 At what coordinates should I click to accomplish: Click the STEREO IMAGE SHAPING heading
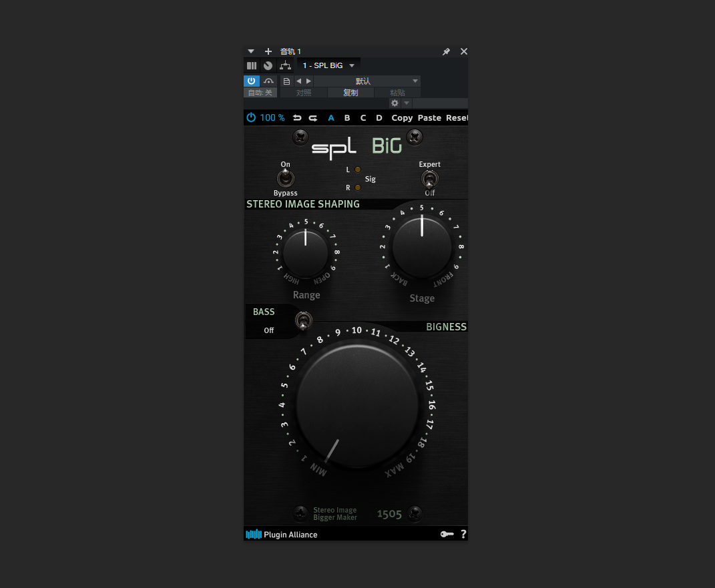tap(303, 204)
